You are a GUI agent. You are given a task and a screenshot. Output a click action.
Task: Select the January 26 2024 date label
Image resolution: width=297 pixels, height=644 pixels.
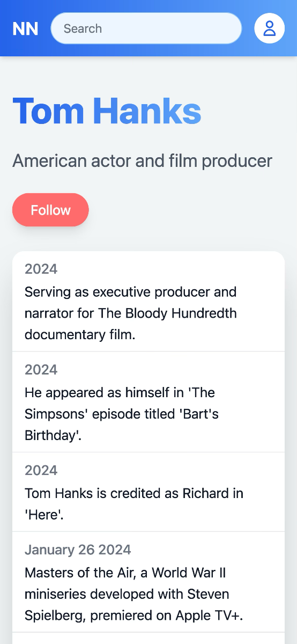click(x=78, y=550)
